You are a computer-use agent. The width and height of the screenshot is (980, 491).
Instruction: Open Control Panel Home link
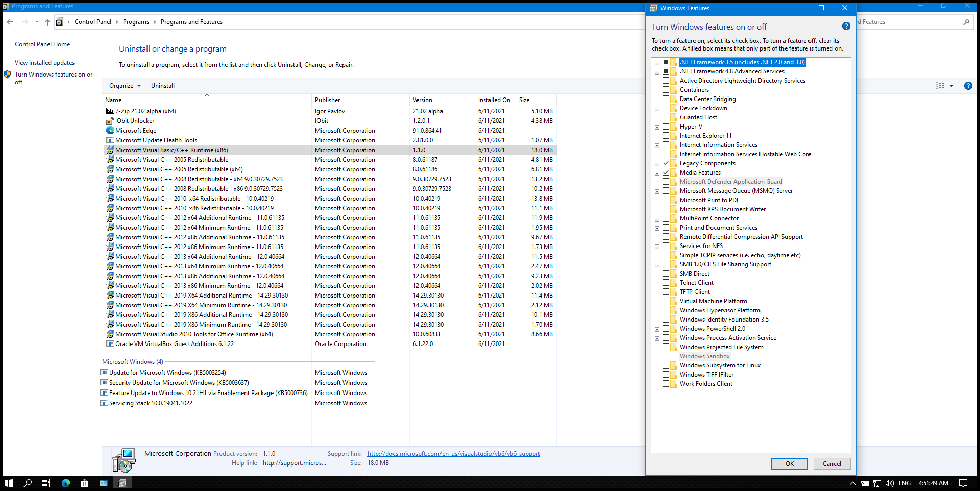coord(42,44)
